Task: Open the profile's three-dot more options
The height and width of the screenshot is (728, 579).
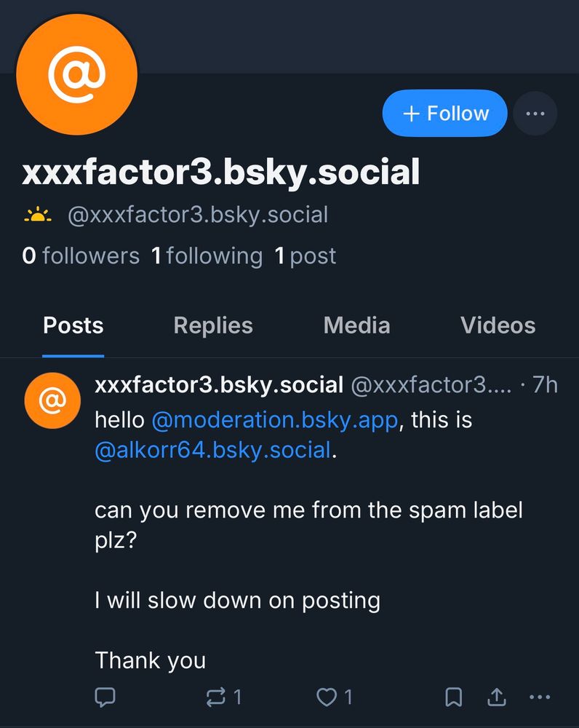Action: 535,114
